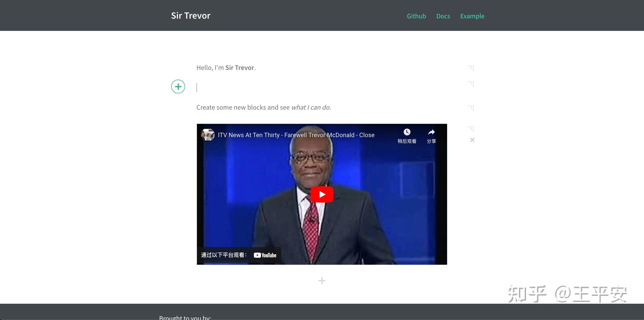Play the YouTube video
644x320 pixels.
(x=322, y=194)
